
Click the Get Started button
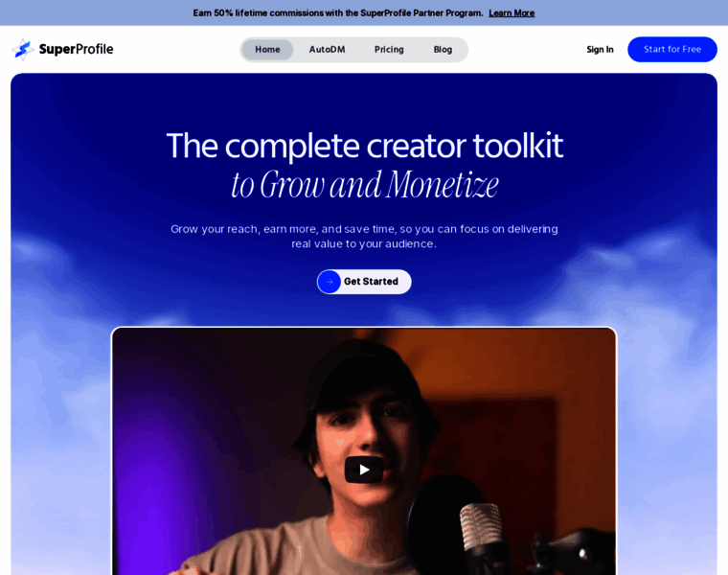click(x=364, y=282)
